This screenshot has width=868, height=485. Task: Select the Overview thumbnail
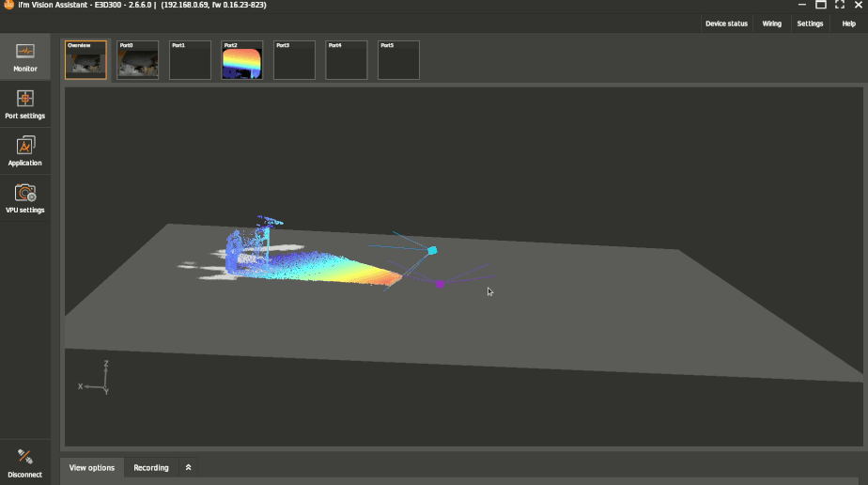tap(85, 60)
